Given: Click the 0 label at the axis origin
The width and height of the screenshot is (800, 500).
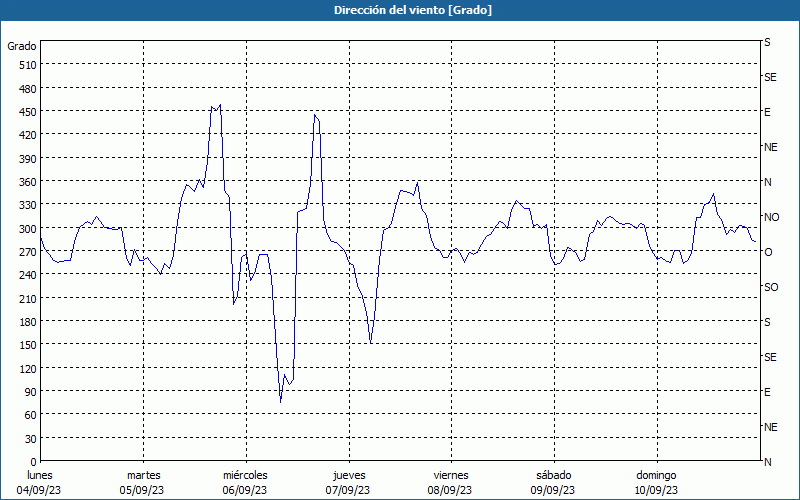Looking at the screenshot, I should [x=34, y=462].
